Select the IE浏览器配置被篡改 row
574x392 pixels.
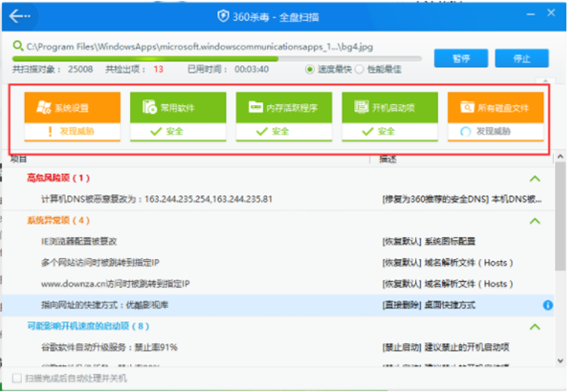point(278,242)
